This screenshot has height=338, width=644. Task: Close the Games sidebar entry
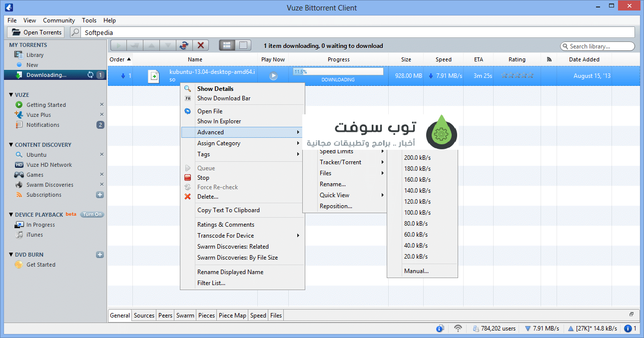102,175
